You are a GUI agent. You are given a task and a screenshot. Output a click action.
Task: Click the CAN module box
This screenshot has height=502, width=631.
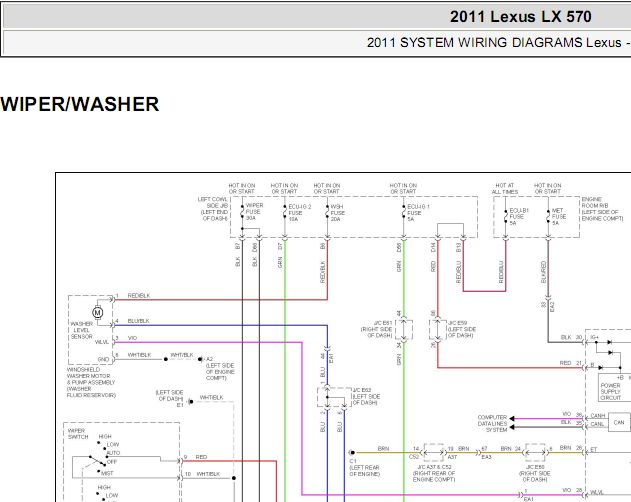point(619,423)
